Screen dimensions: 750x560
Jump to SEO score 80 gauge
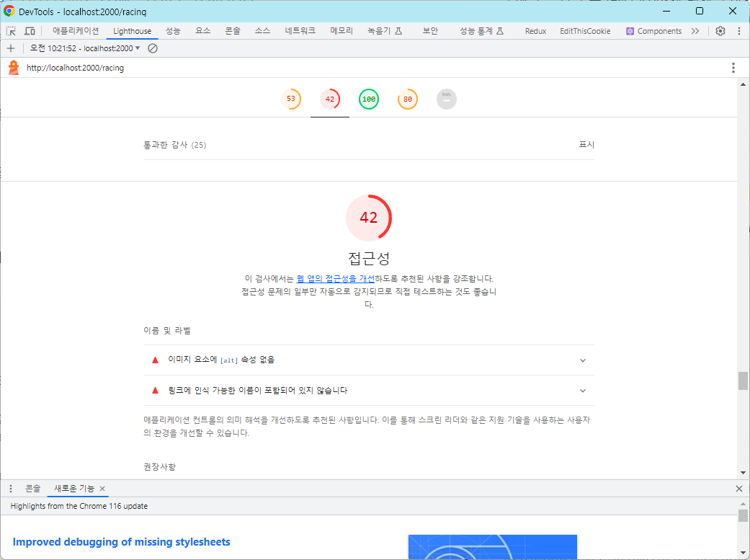click(408, 99)
